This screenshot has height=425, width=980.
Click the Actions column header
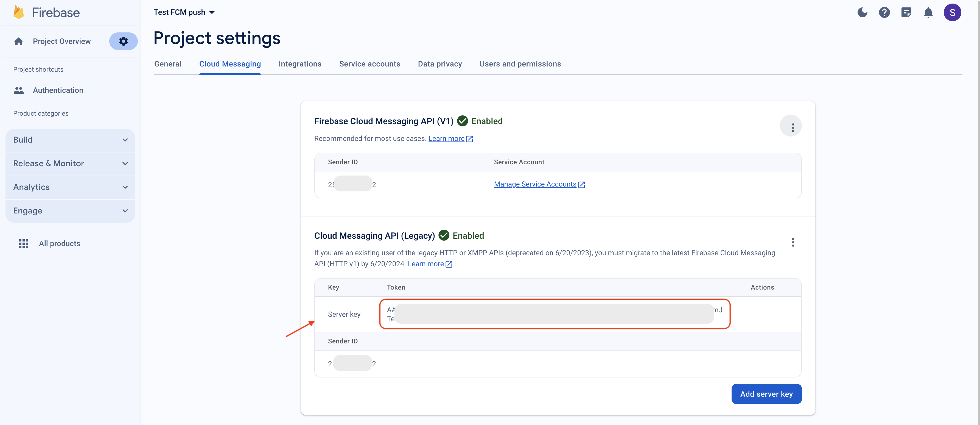[x=762, y=288]
